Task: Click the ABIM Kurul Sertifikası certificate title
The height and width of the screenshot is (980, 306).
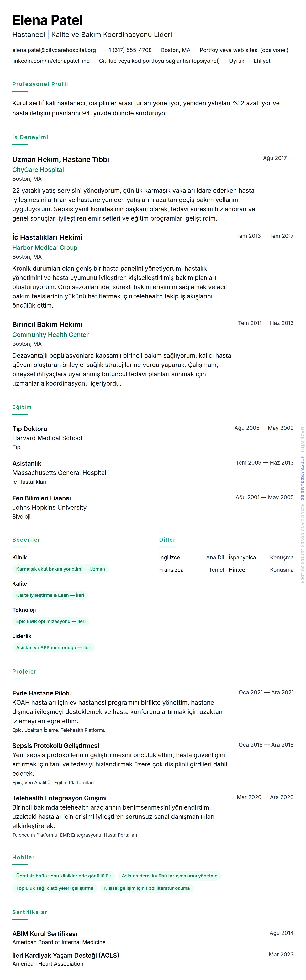Action: point(45,934)
